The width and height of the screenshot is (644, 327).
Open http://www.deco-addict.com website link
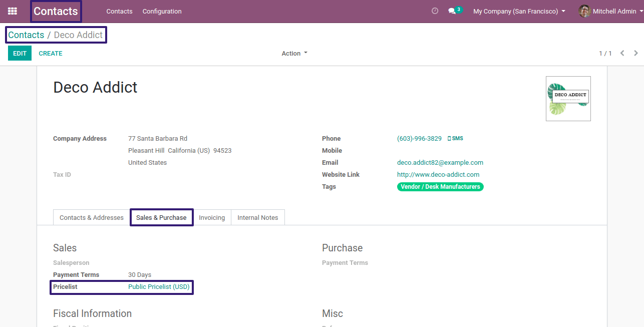click(x=438, y=174)
